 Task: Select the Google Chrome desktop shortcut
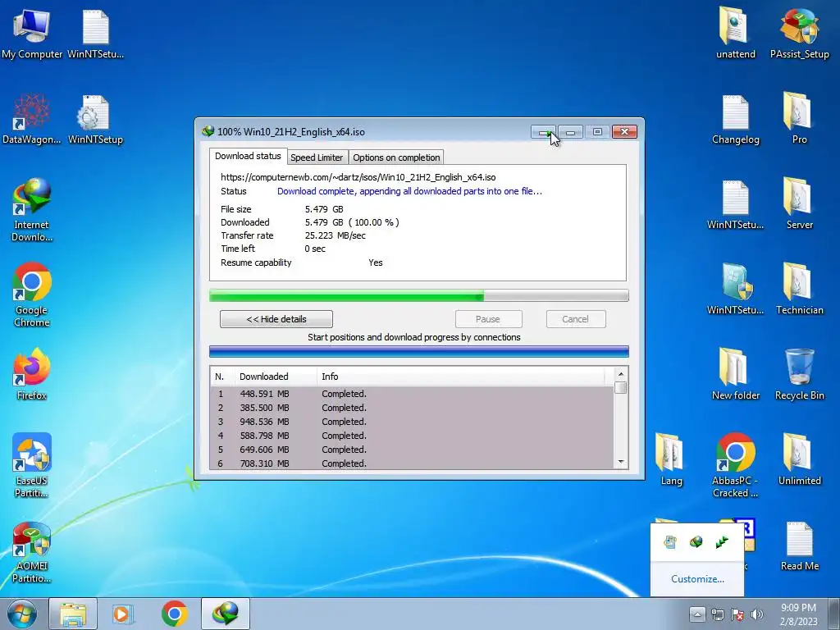tap(32, 294)
